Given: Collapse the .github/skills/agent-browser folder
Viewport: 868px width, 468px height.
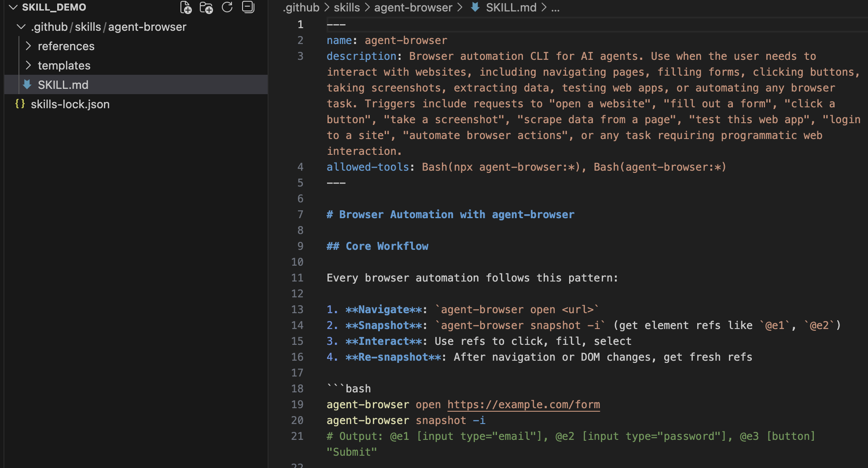Looking at the screenshot, I should click(x=21, y=27).
